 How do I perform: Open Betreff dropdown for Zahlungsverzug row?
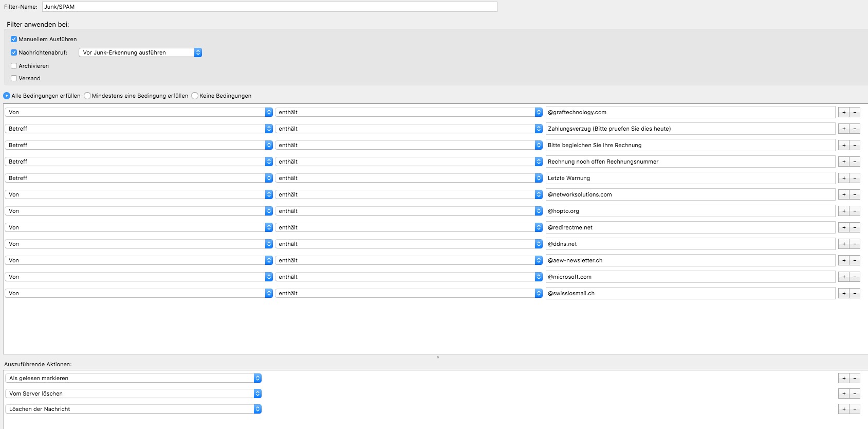click(x=138, y=129)
